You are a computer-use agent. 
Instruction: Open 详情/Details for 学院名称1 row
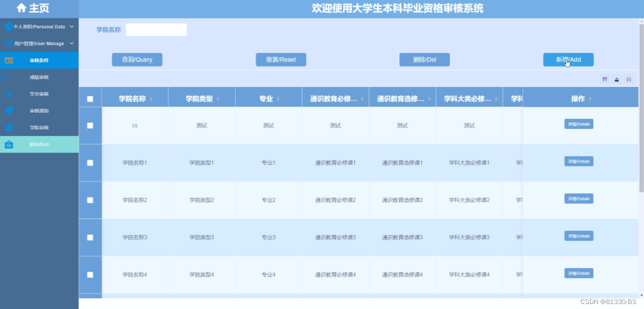pyautogui.click(x=579, y=161)
